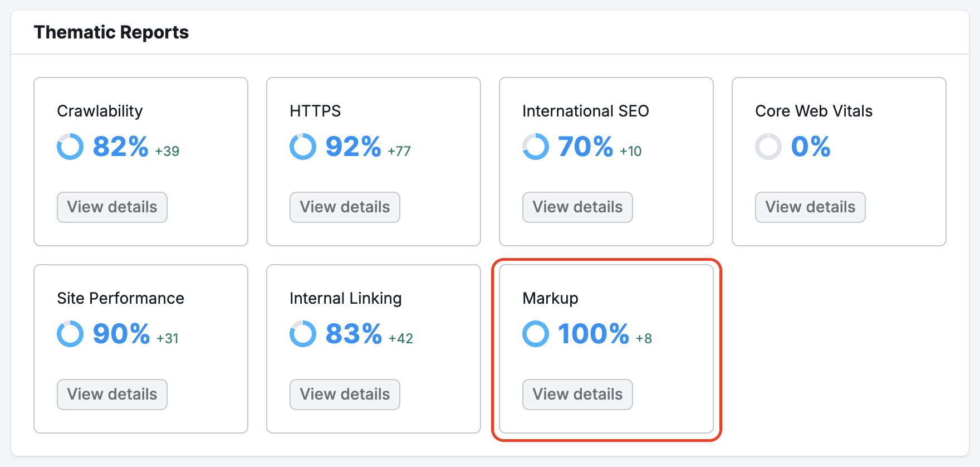Viewport: 980px width, 467px height.
Task: Click the Thematic Reports heading
Action: pos(111,32)
